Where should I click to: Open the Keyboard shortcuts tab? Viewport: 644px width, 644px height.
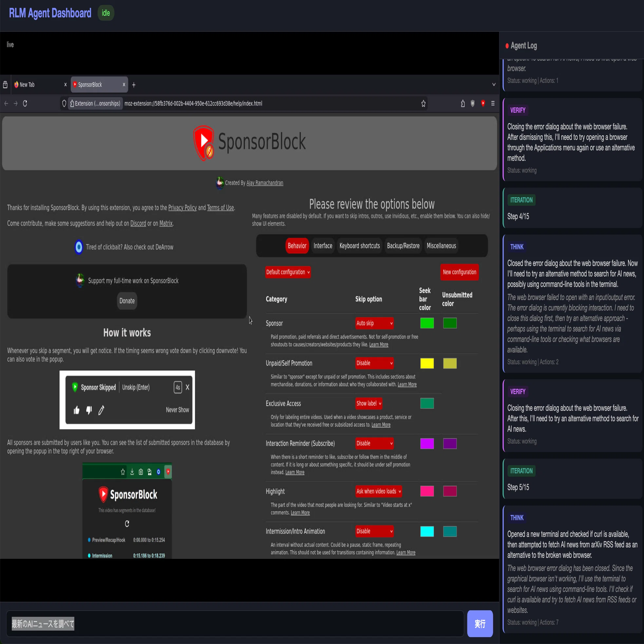pos(359,246)
